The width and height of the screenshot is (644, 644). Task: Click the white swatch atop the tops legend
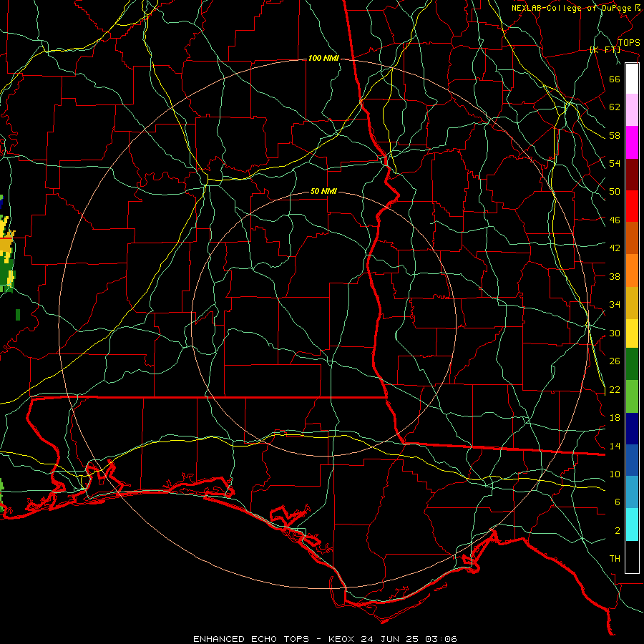click(632, 79)
